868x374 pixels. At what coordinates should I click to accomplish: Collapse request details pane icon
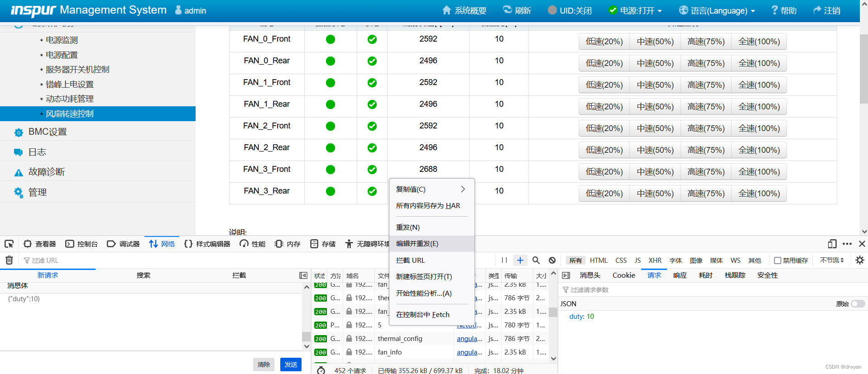566,275
